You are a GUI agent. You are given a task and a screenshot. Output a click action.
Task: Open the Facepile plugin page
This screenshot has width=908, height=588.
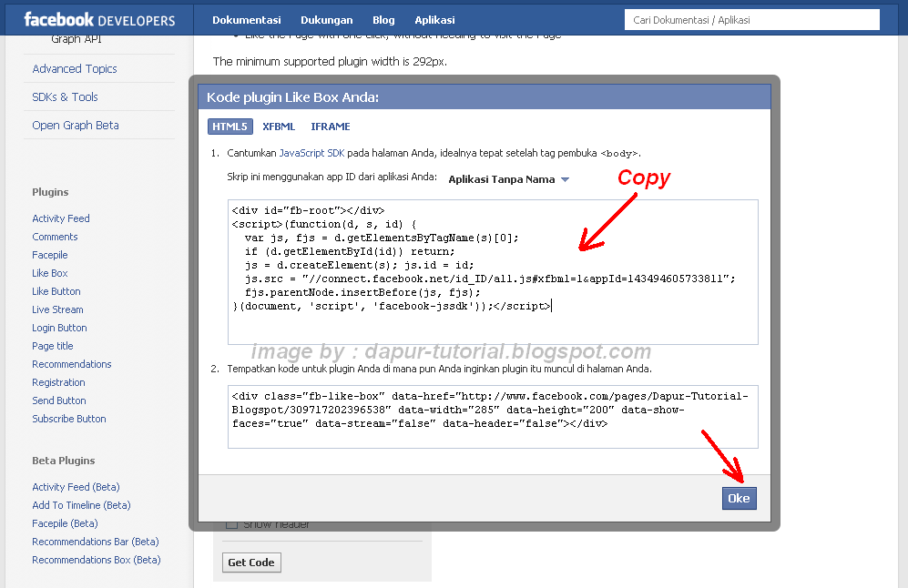pyautogui.click(x=50, y=255)
